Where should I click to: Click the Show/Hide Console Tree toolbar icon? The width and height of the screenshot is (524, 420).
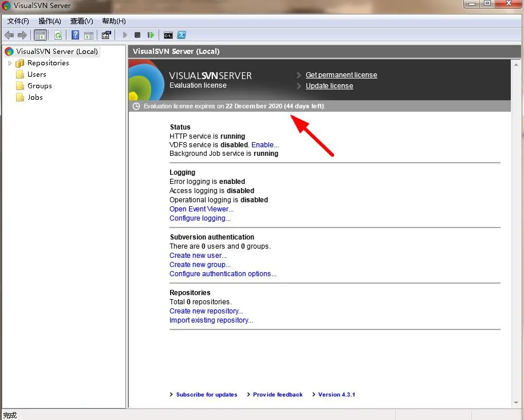[40, 36]
